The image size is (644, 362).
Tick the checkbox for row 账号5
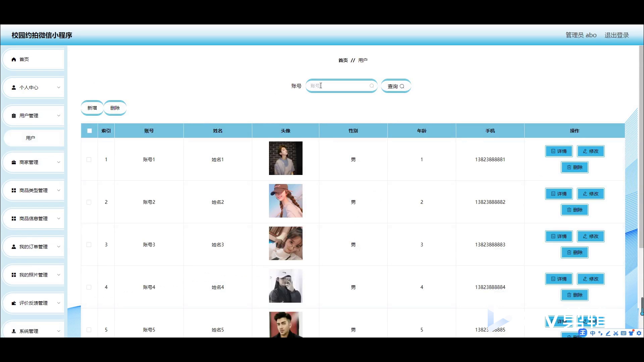click(89, 330)
